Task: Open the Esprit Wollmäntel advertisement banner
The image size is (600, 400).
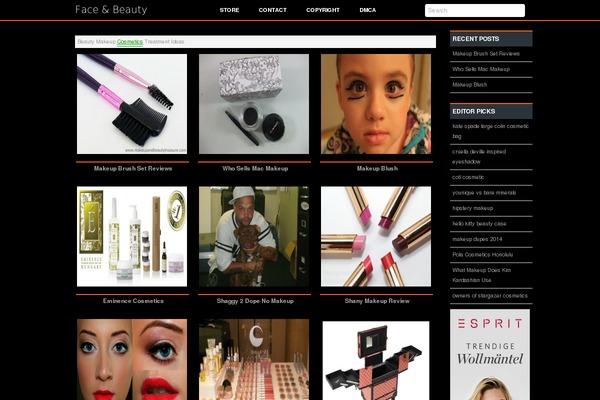Action: 490,354
